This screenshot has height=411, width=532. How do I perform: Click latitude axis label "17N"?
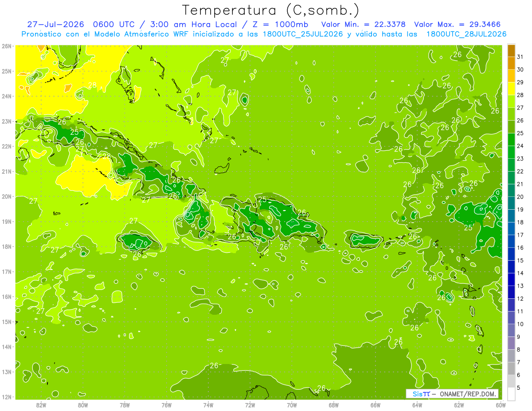pos(7,272)
